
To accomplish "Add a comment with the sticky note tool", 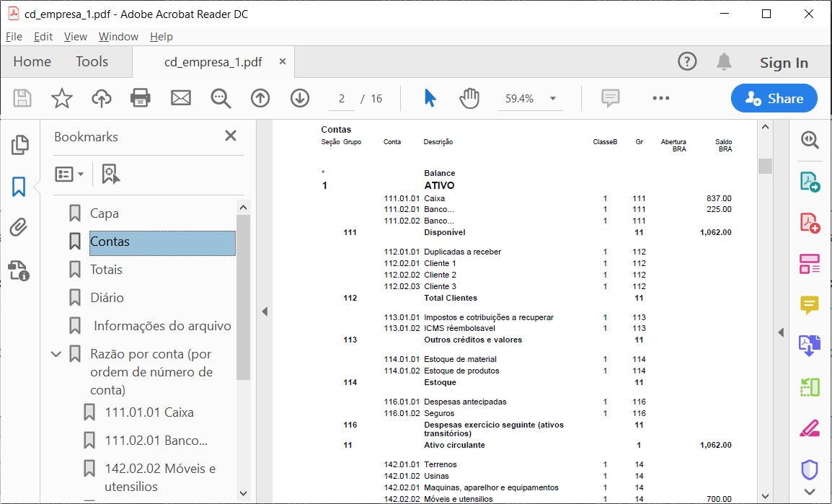I will 610,98.
